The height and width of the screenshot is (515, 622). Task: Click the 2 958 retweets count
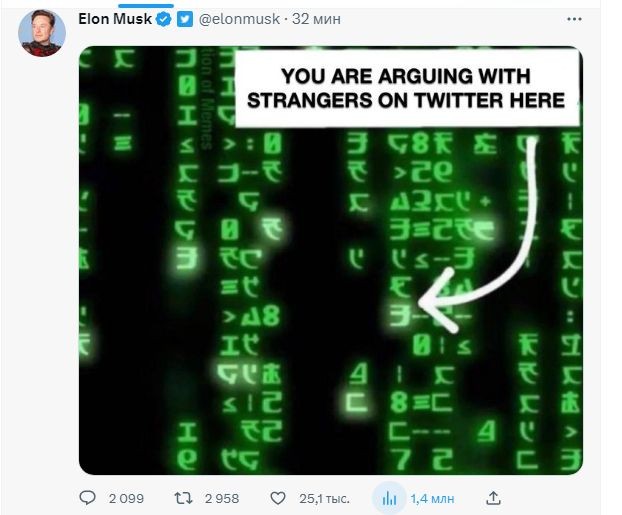(x=220, y=497)
